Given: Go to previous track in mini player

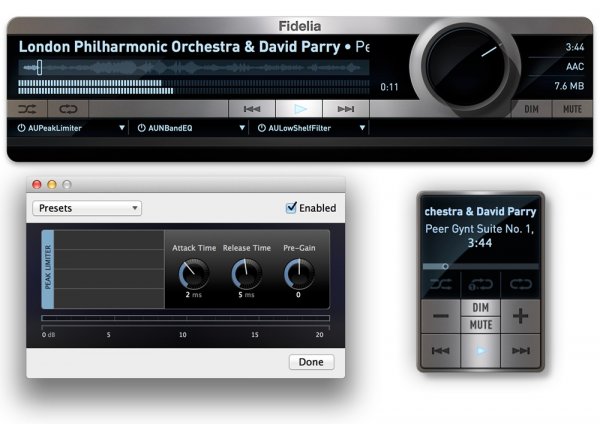Looking at the screenshot, I should [441, 351].
